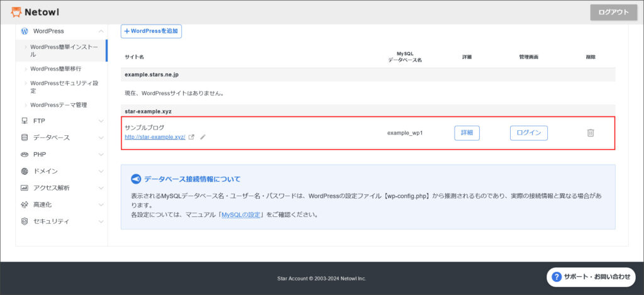This screenshot has width=644, height=295.
Task: Open サポート・お問い合わせ support button
Action: coord(591,277)
